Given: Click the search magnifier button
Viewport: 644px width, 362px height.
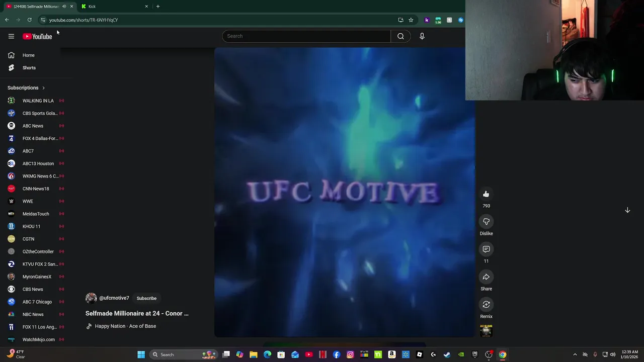Looking at the screenshot, I should (x=400, y=36).
